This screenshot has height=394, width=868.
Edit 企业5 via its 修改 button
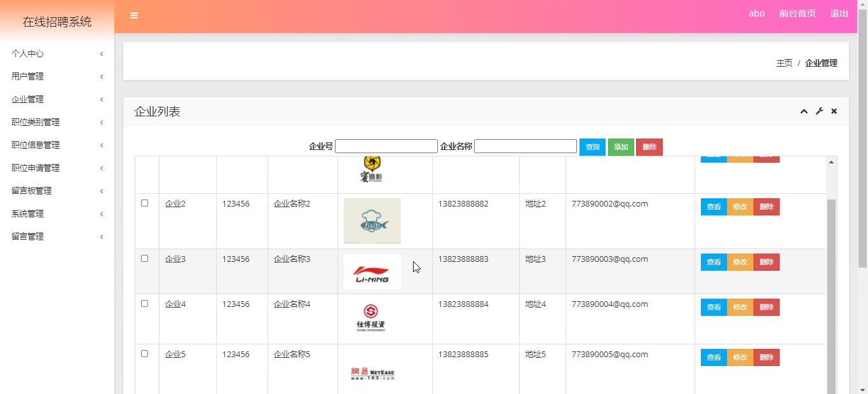[740, 358]
